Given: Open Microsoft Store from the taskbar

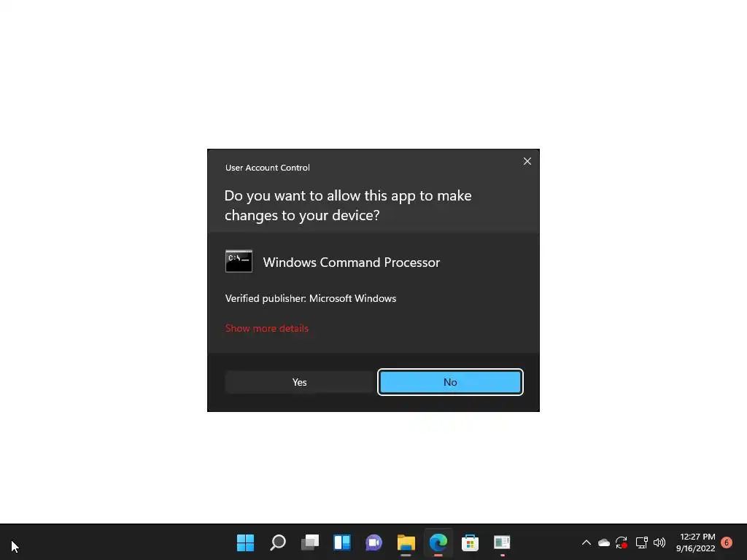Looking at the screenshot, I should click(471, 542).
